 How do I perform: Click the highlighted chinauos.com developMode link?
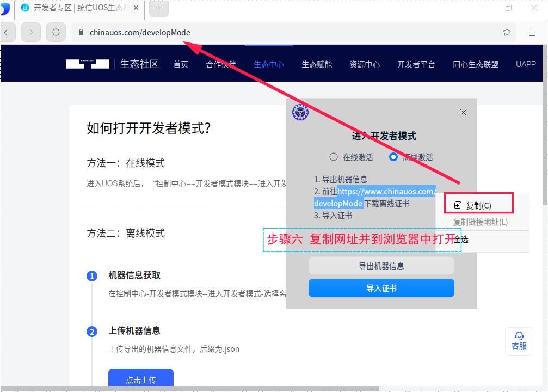click(x=374, y=197)
